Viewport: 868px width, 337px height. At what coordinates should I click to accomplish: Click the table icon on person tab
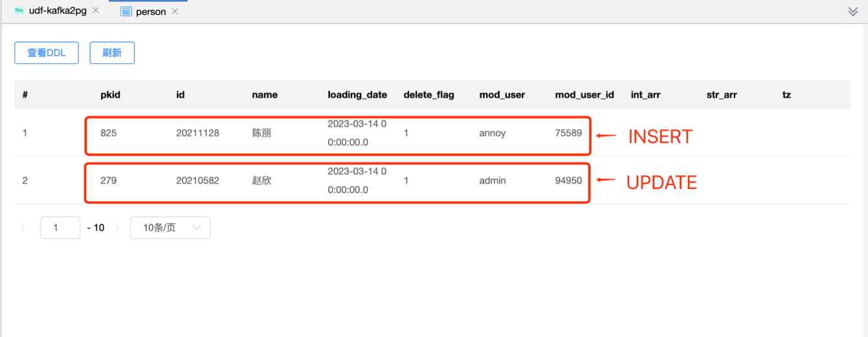[126, 12]
